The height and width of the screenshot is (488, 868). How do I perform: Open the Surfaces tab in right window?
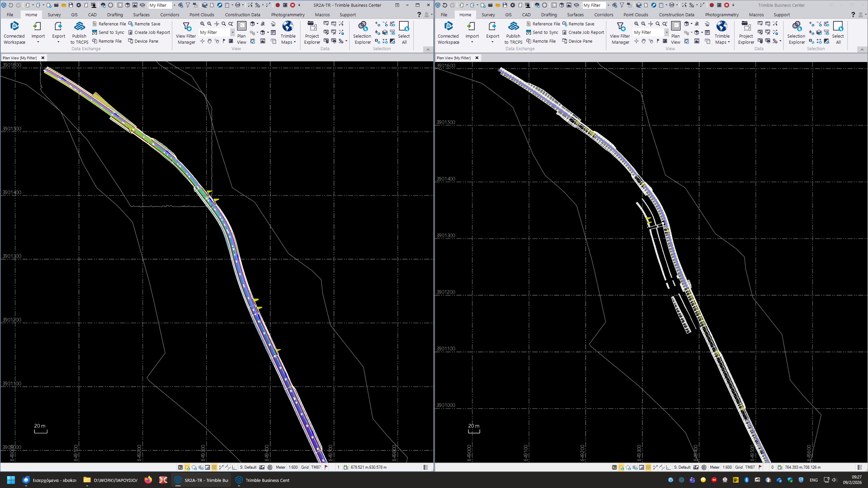tap(575, 15)
